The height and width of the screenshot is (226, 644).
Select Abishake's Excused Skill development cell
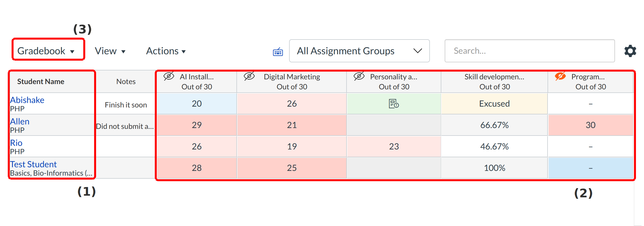pyautogui.click(x=494, y=104)
